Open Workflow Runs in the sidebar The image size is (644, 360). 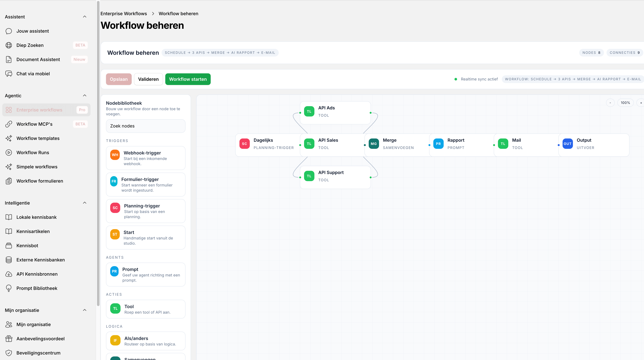(x=33, y=153)
